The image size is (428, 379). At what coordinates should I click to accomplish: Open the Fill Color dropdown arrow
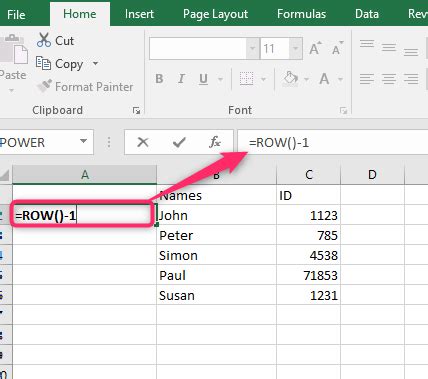[306, 79]
